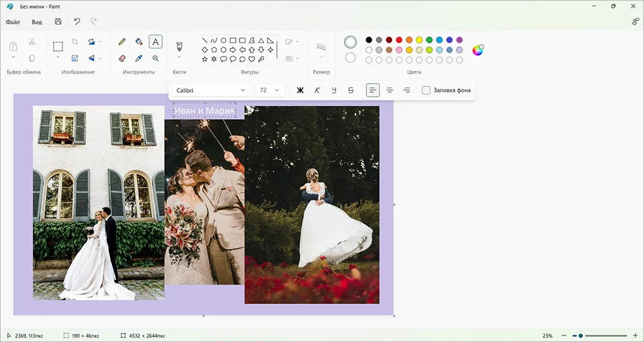Toggle bold Ж text formatting

tap(300, 90)
